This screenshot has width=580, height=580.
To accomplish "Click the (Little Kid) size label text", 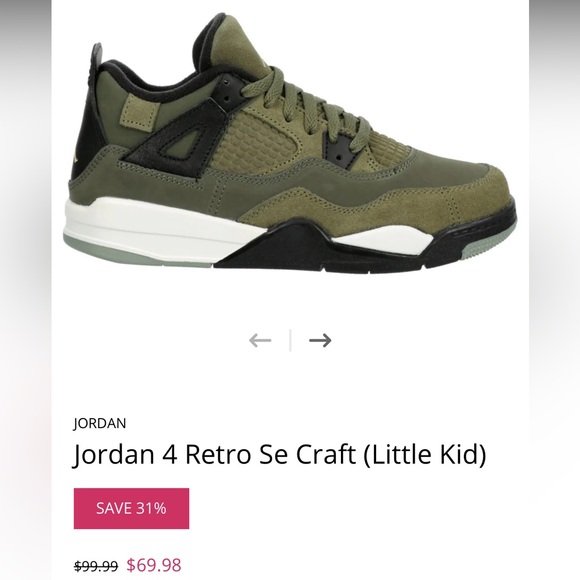I will (x=425, y=455).
